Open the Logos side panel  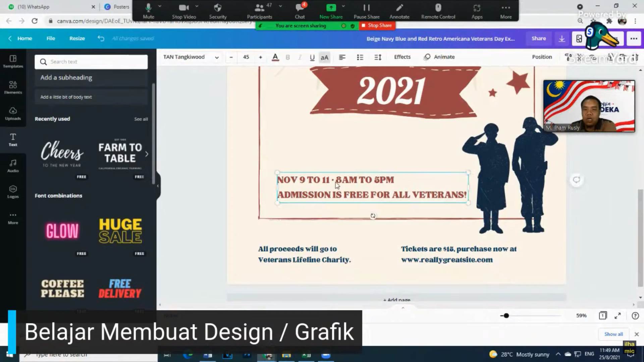[13, 192]
